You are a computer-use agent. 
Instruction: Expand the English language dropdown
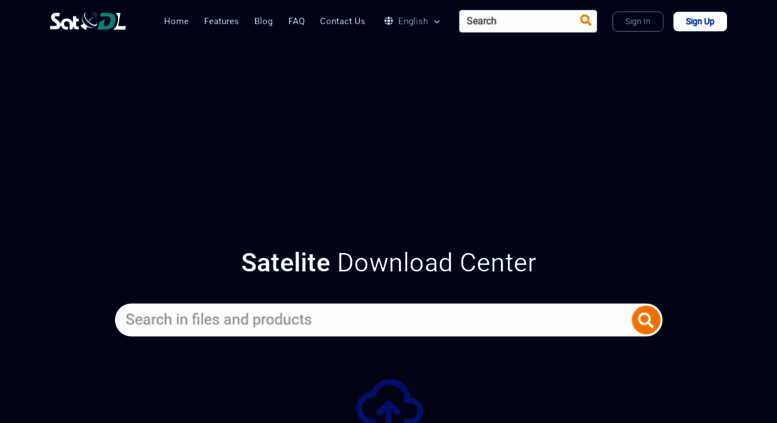click(412, 21)
